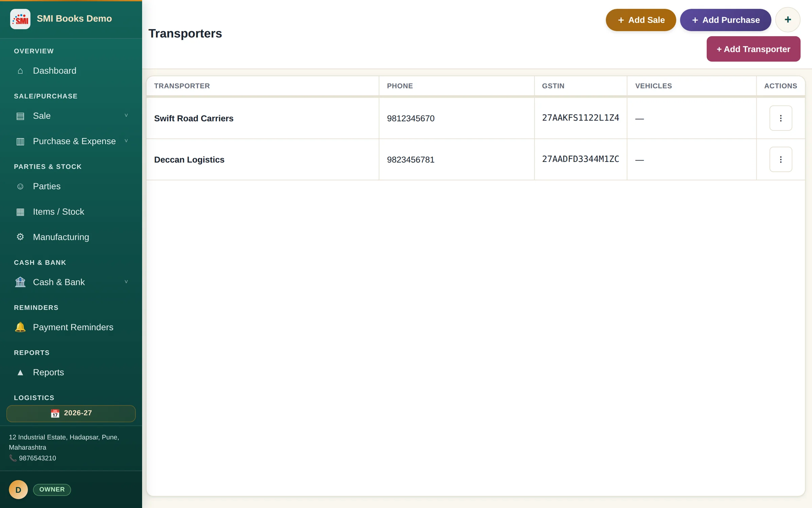812x508 pixels.
Task: Open the Manufacturing page
Action: [x=71, y=237]
